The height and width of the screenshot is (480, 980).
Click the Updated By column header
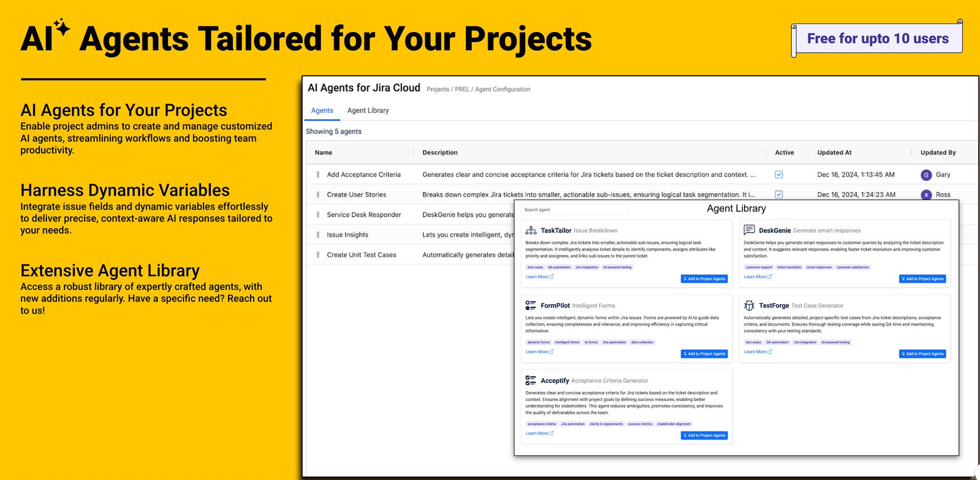pos(938,153)
